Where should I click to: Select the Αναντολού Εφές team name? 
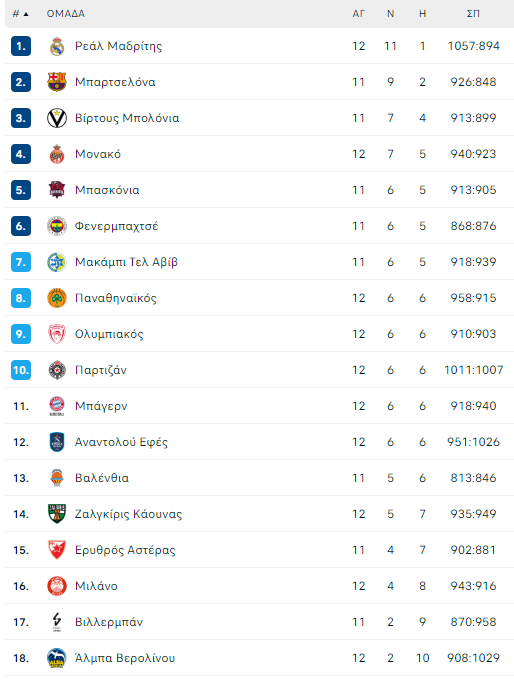click(x=121, y=442)
